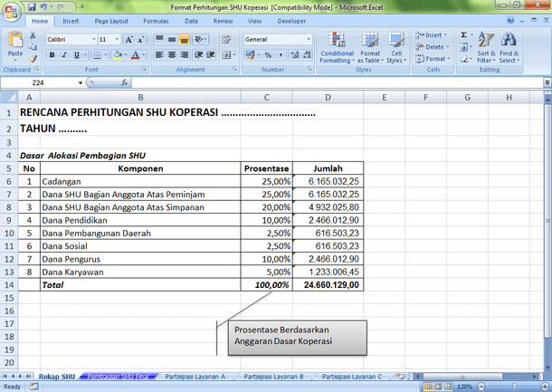Open the Calibri font name dropdown
This screenshot has width=552, height=392.
coord(94,40)
